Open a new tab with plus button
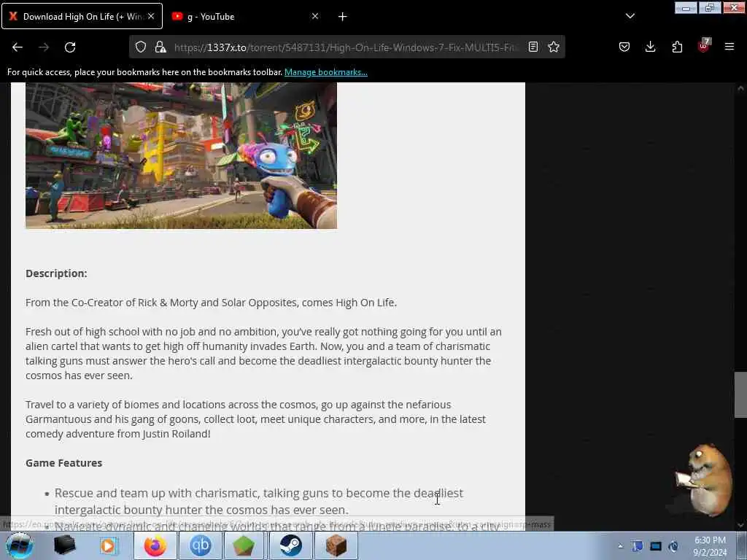The height and width of the screenshot is (560, 747). 343,17
